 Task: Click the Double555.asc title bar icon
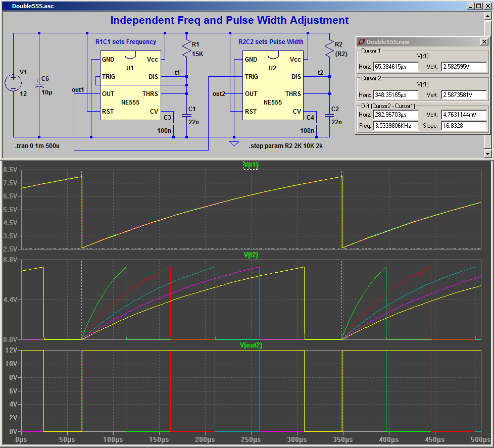tap(7, 6)
